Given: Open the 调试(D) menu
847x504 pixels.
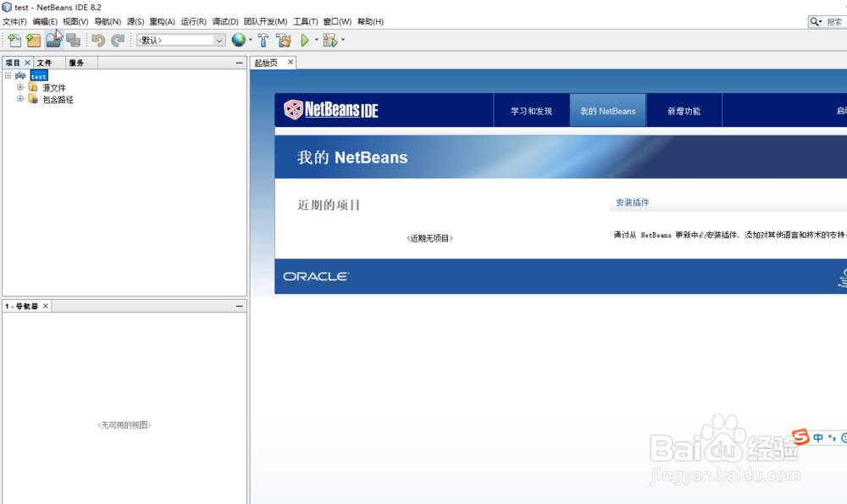Looking at the screenshot, I should (225, 22).
